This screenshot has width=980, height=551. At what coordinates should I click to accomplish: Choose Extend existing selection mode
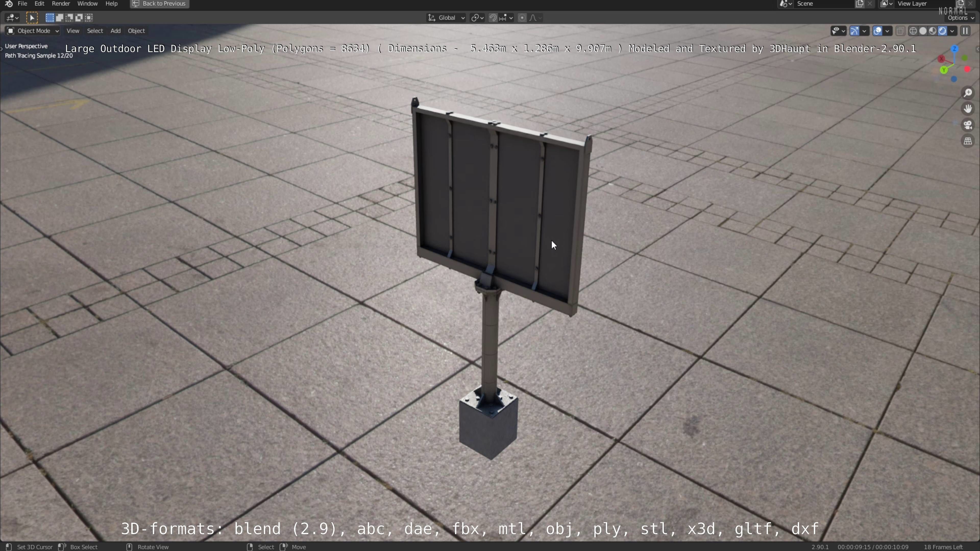(x=60, y=18)
